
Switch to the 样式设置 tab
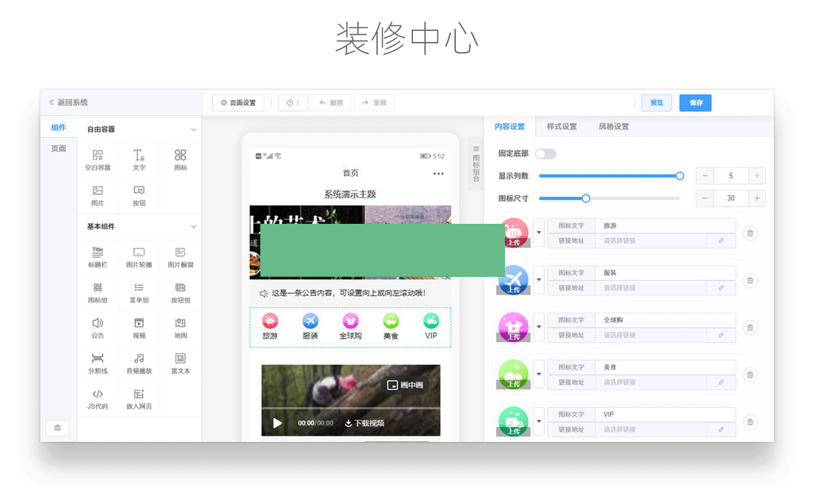(x=561, y=126)
